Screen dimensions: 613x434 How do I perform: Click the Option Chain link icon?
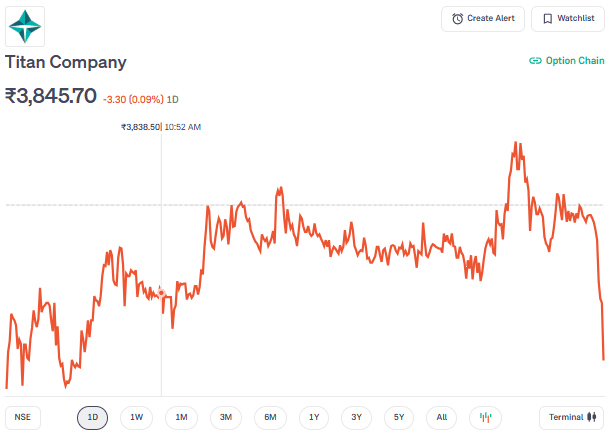pos(535,61)
